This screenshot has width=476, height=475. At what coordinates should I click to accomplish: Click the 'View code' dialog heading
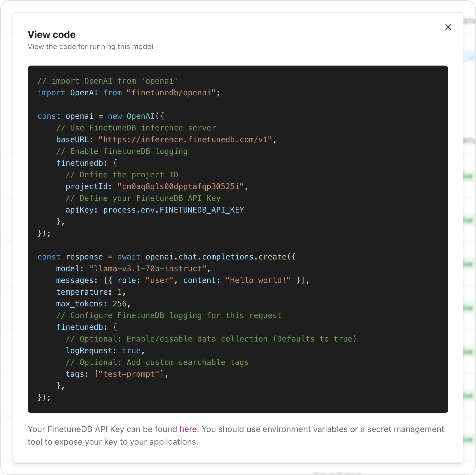pyautogui.click(x=51, y=34)
